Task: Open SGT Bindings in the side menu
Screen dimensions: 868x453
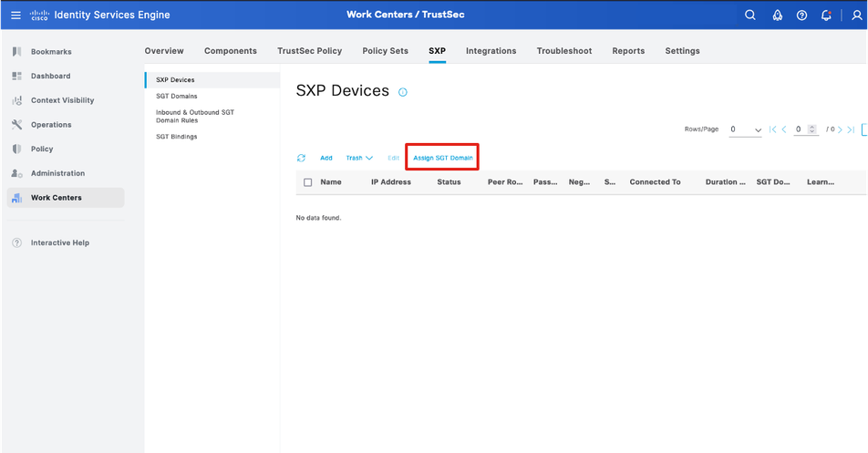Action: [x=177, y=137]
